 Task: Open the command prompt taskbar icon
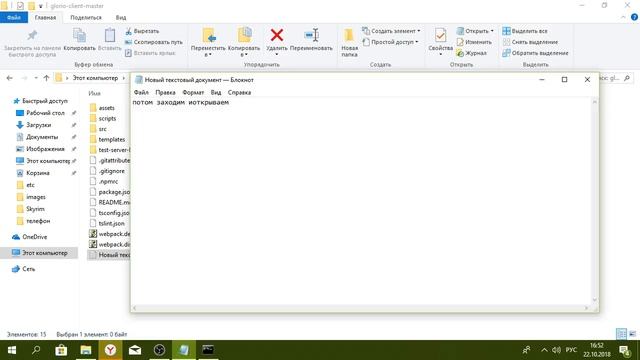tap(208, 350)
